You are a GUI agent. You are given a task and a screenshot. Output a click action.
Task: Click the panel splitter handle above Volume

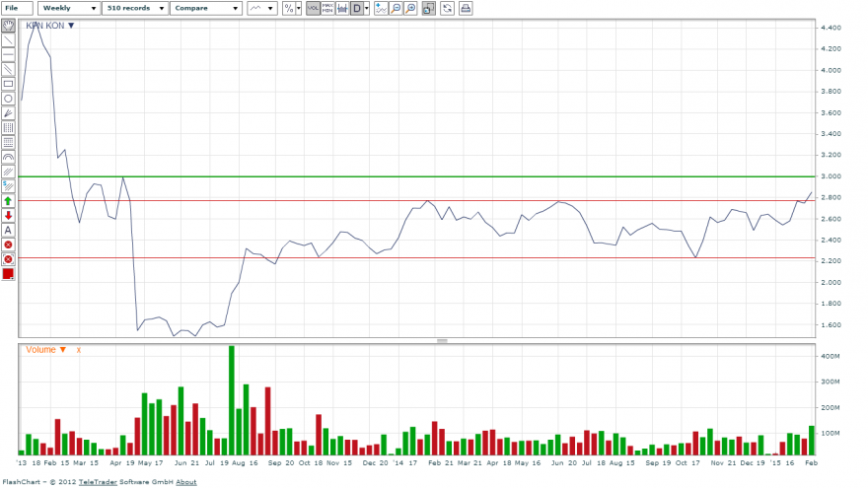(442, 341)
